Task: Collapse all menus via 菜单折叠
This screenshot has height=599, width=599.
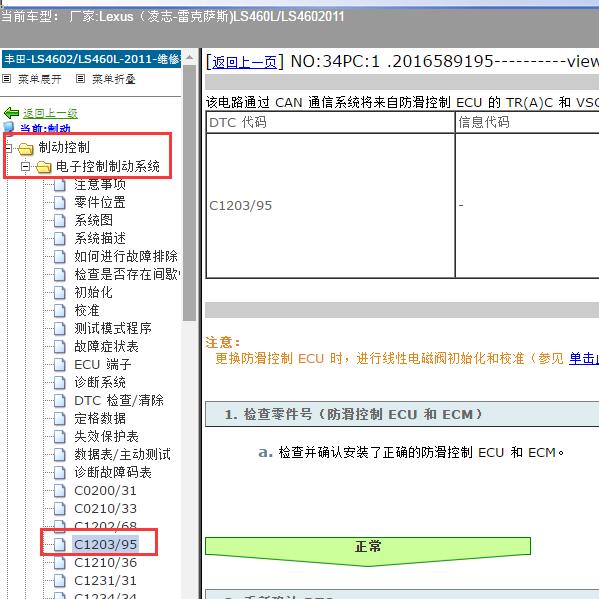Action: pyautogui.click(x=114, y=79)
